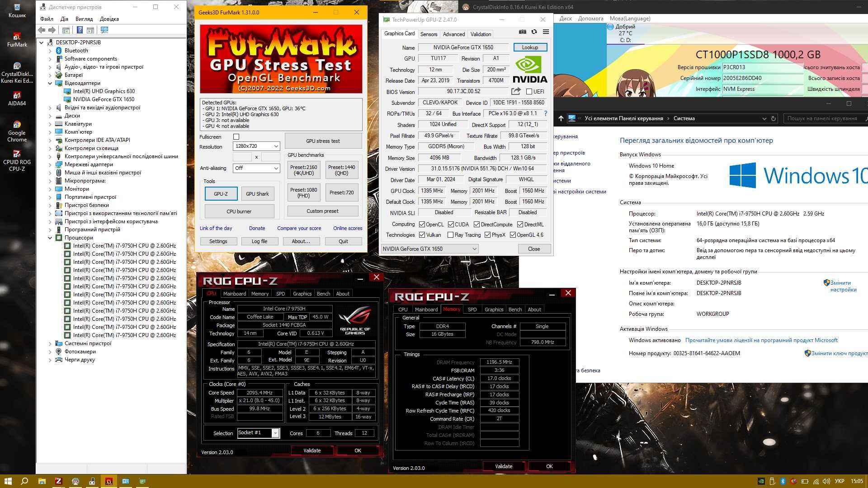The width and height of the screenshot is (868, 488).
Task: Open the Windows Start button
Action: click(8, 481)
